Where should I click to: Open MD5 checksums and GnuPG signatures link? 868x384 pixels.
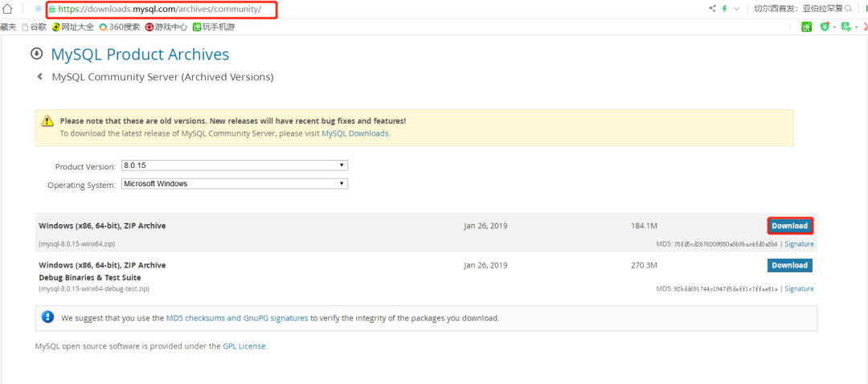237,318
